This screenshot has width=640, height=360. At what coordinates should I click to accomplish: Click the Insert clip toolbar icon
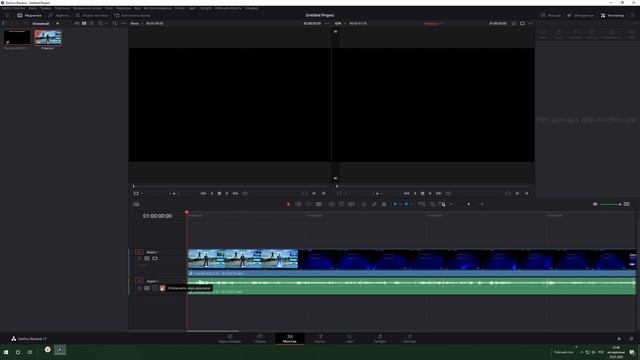331,204
